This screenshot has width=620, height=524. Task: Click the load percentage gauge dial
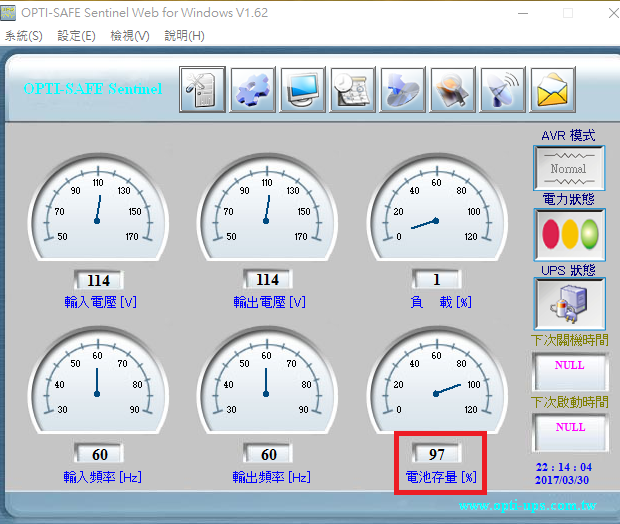(x=437, y=207)
